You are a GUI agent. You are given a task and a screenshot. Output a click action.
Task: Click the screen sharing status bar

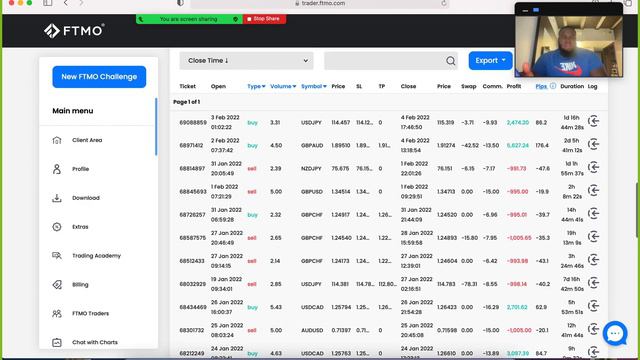pos(189,19)
